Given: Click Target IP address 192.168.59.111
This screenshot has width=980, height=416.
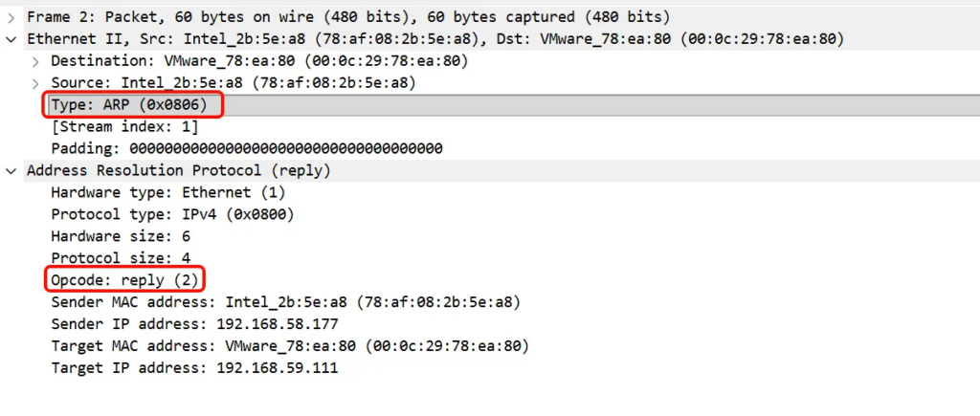Looking at the screenshot, I should [x=194, y=367].
